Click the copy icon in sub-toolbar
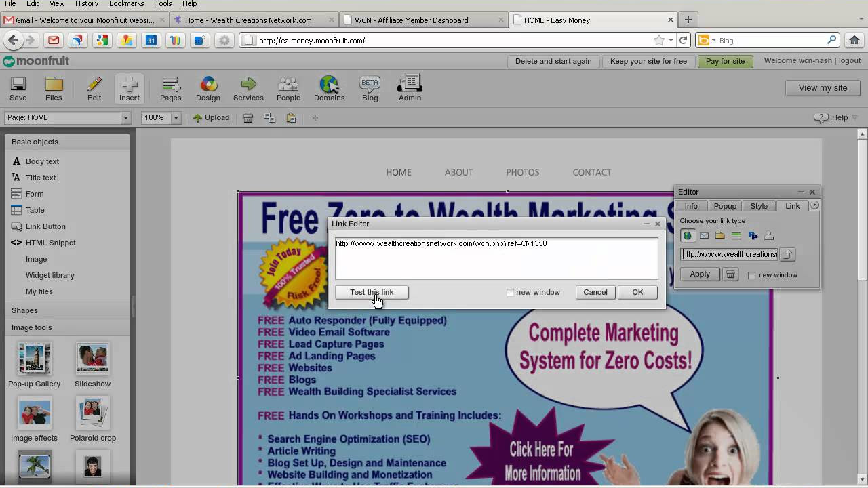This screenshot has width=868, height=488. (270, 118)
